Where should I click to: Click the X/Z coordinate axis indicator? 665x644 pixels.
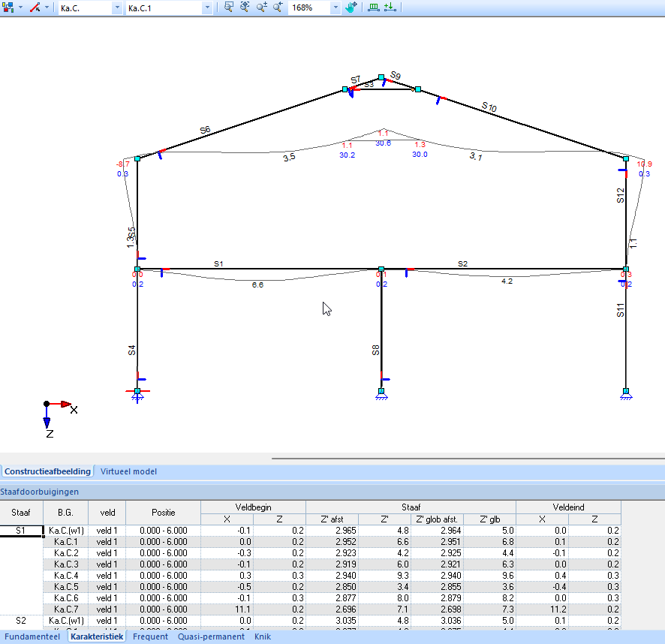59,419
